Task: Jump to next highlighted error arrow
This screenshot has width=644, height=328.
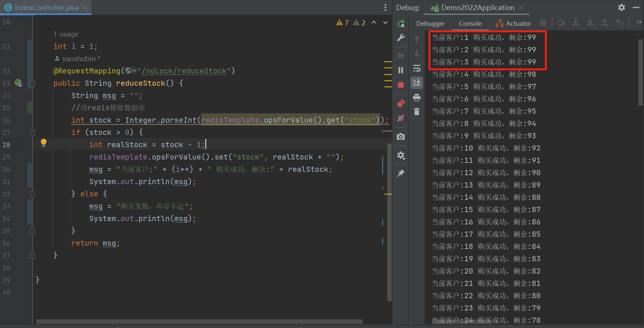Action: tap(385, 23)
